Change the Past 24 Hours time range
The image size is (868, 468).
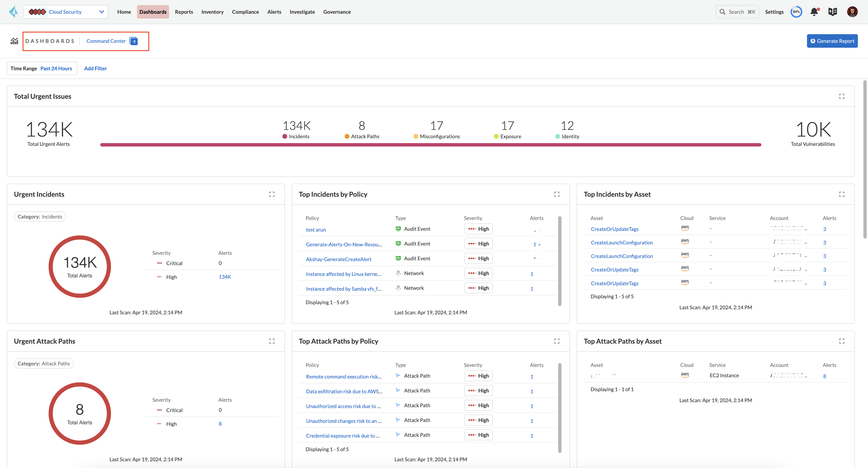[x=56, y=68]
